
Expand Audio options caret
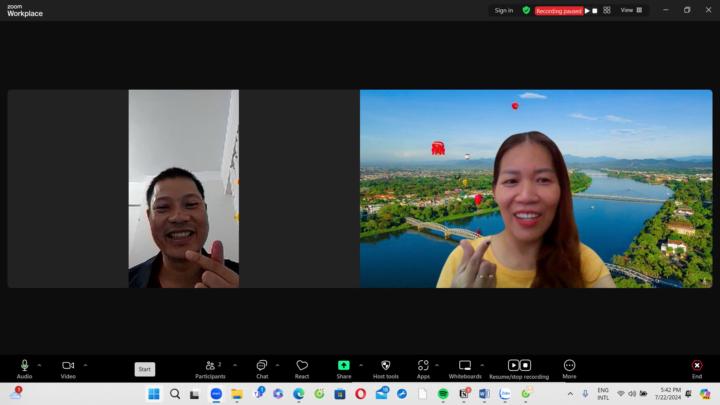coord(41,364)
